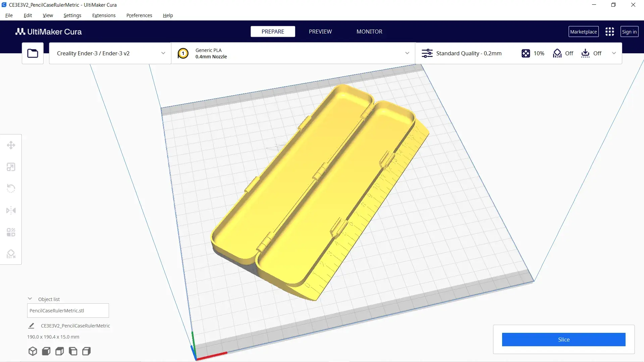Click the support Off icon
644x362 pixels.
(x=557, y=53)
